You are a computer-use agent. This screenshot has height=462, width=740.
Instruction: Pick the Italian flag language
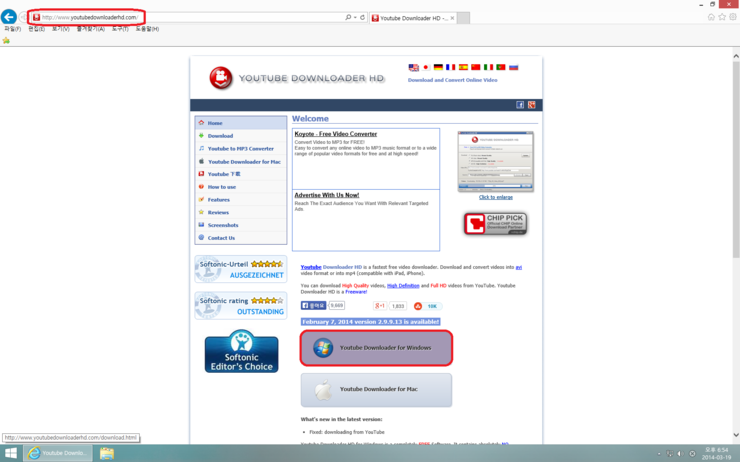tap(488, 67)
